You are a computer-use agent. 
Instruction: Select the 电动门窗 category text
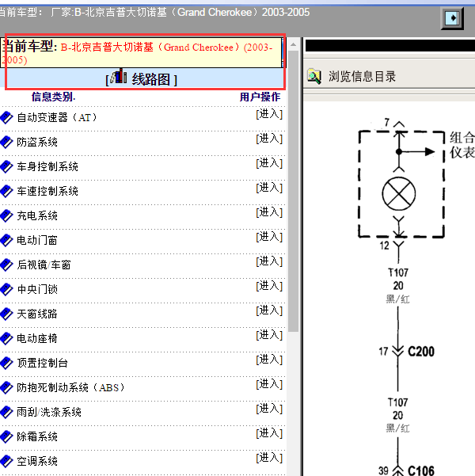click(37, 241)
